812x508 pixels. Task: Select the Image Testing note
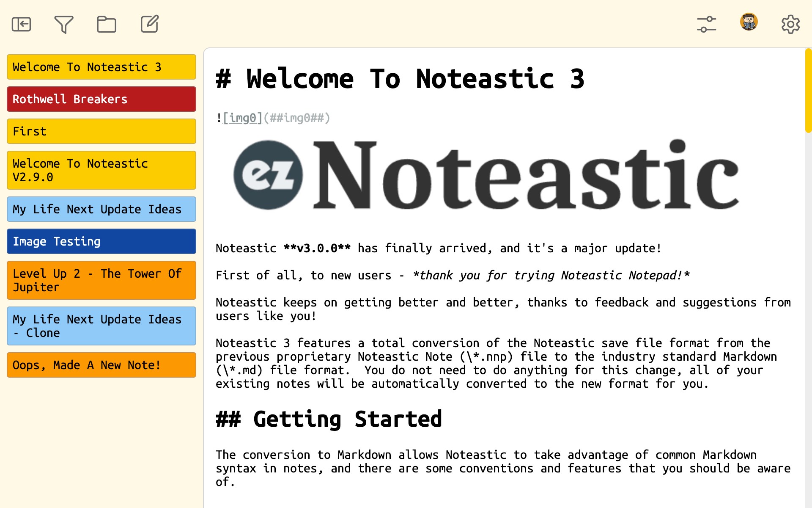click(101, 241)
